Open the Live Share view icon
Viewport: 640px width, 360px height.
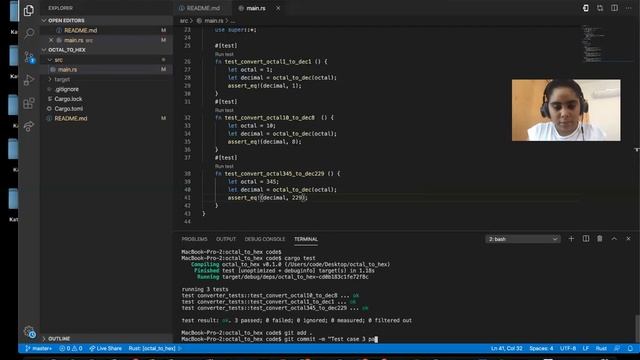(x=29, y=126)
